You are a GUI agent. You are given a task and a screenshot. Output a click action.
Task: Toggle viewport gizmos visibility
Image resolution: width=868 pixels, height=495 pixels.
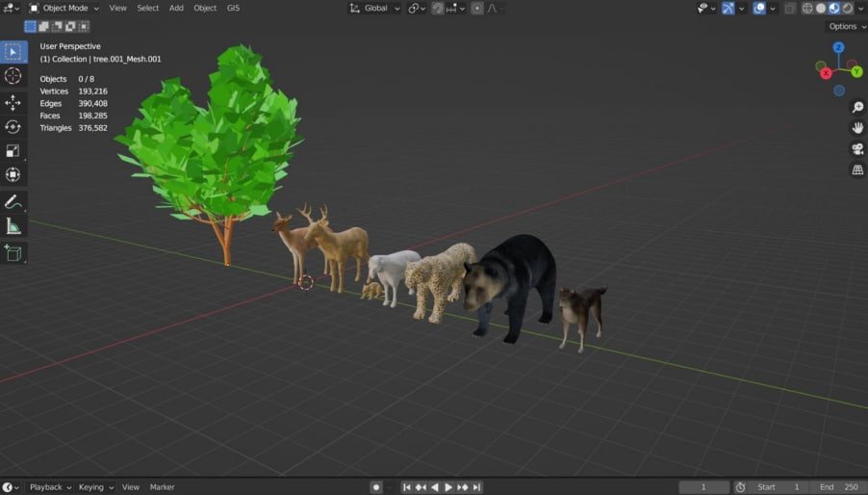[728, 9]
